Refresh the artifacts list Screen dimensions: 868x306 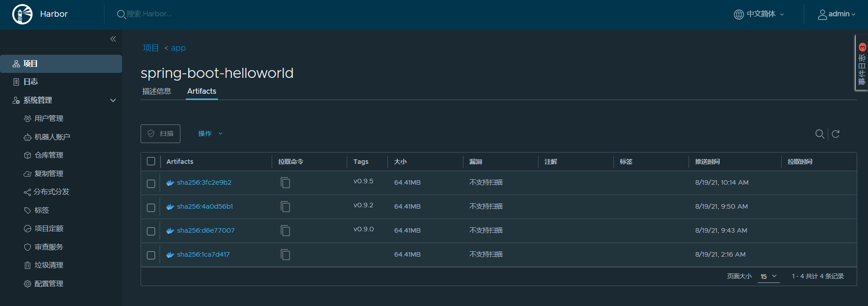coord(835,134)
